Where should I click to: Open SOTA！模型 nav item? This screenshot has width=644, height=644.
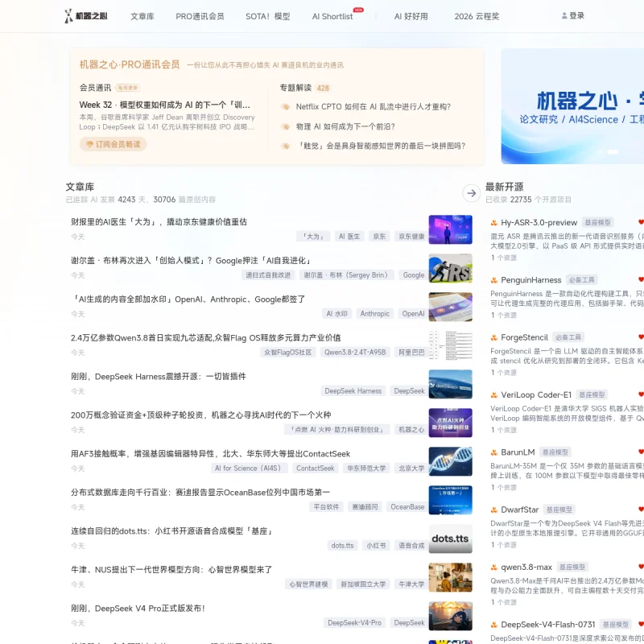pos(268,16)
